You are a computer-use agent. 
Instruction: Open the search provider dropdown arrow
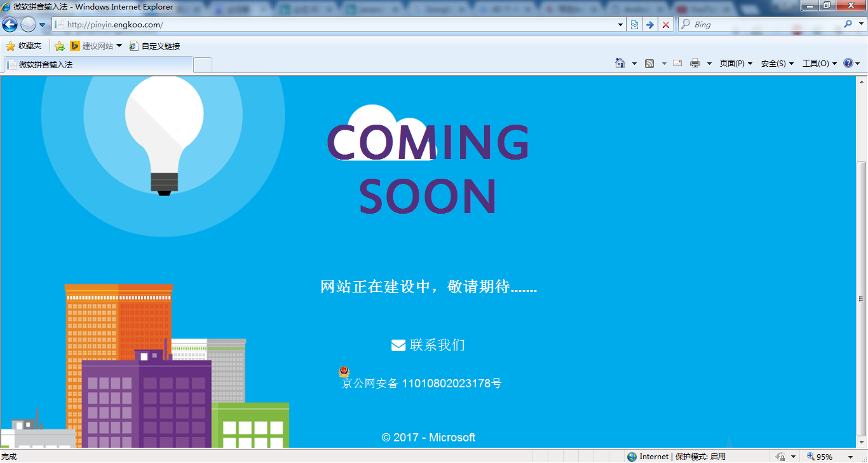(860, 24)
